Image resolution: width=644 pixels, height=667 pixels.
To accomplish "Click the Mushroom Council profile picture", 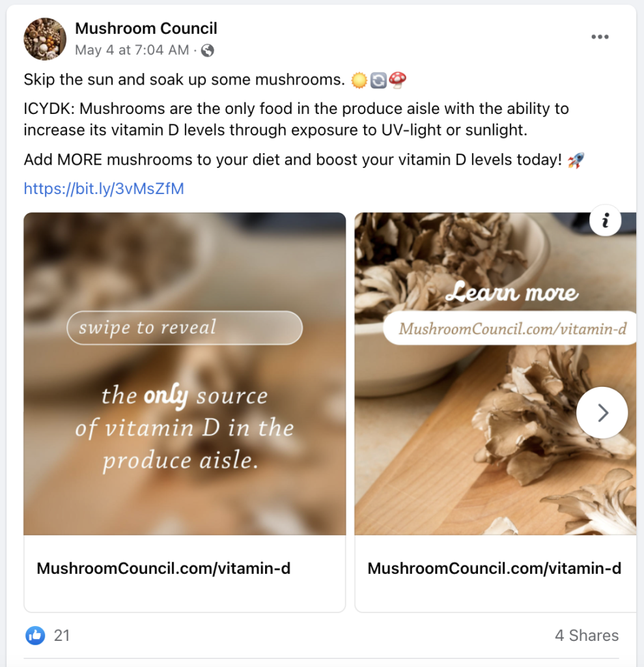I will 45,38.
